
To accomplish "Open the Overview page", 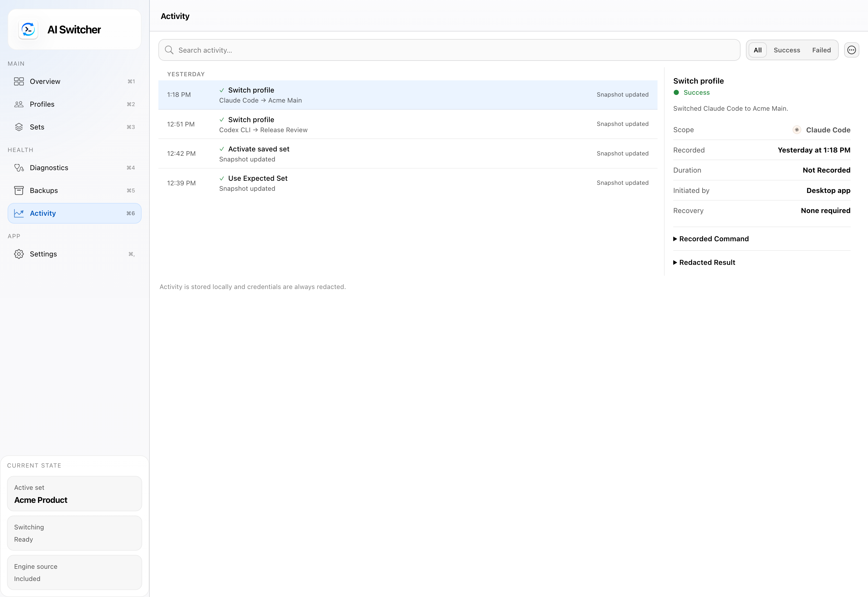I will pos(74,82).
